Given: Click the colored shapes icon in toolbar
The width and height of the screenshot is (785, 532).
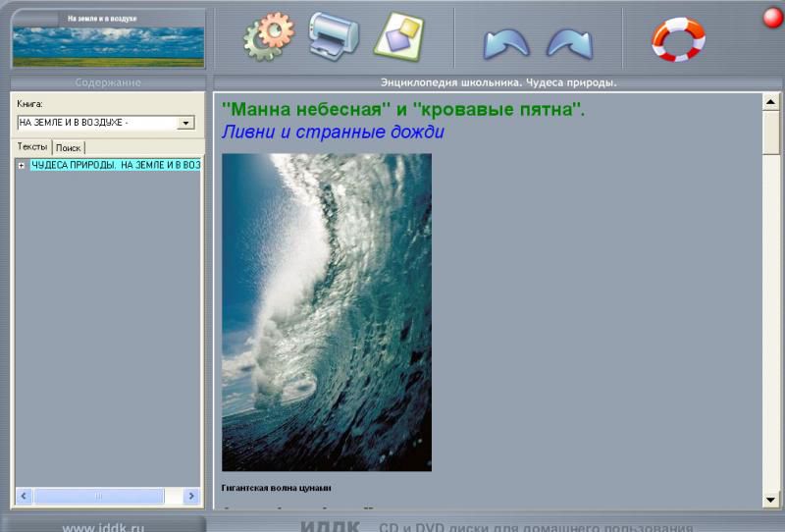Looking at the screenshot, I should tap(397, 36).
